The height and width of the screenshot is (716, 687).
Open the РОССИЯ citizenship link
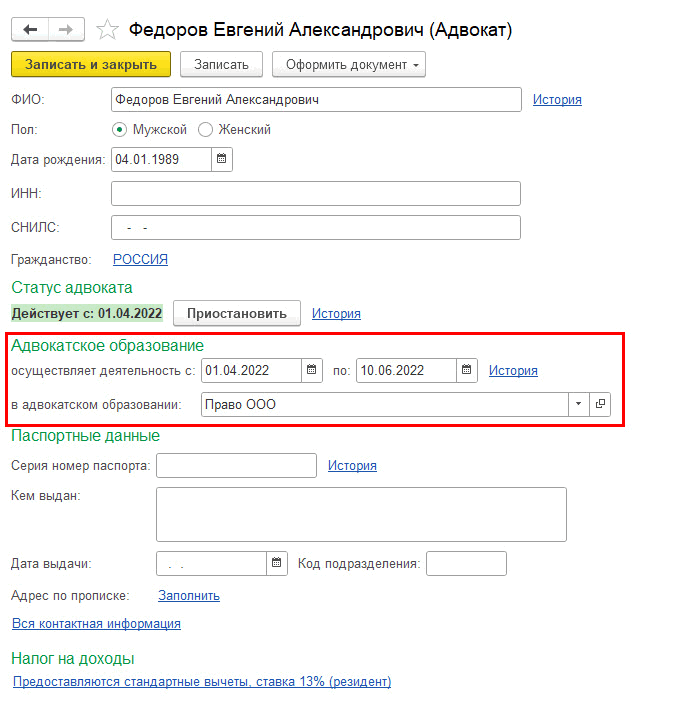click(x=140, y=259)
